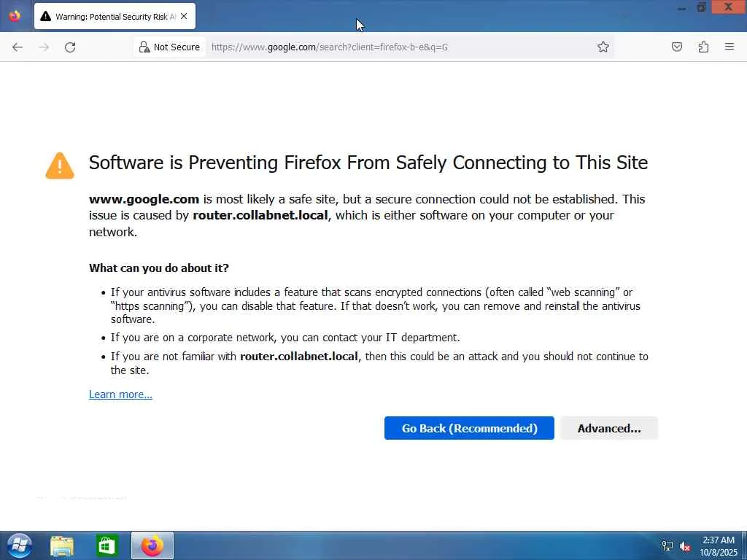
Task: Click the orange warning triangle icon
Action: tap(60, 166)
